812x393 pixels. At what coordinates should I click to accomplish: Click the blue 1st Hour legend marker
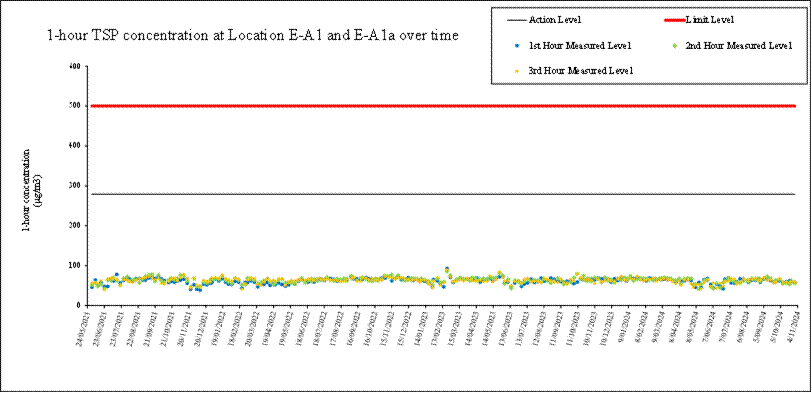pyautogui.click(x=517, y=46)
